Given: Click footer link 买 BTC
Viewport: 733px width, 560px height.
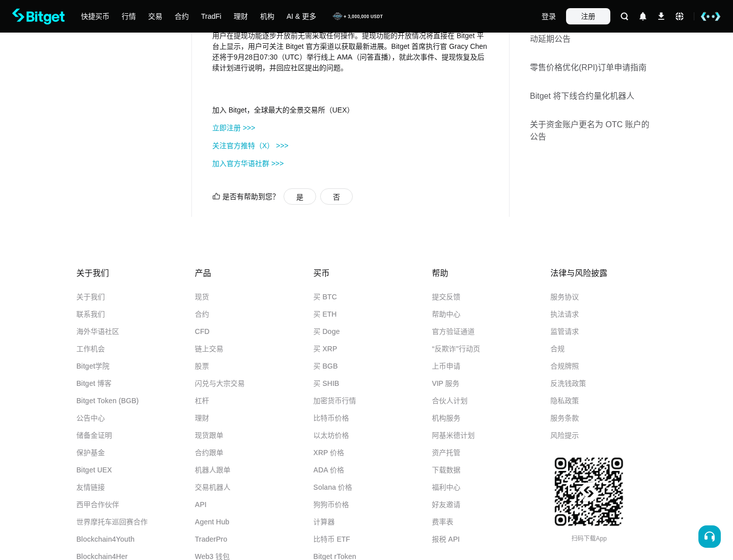Looking at the screenshot, I should pos(325,297).
